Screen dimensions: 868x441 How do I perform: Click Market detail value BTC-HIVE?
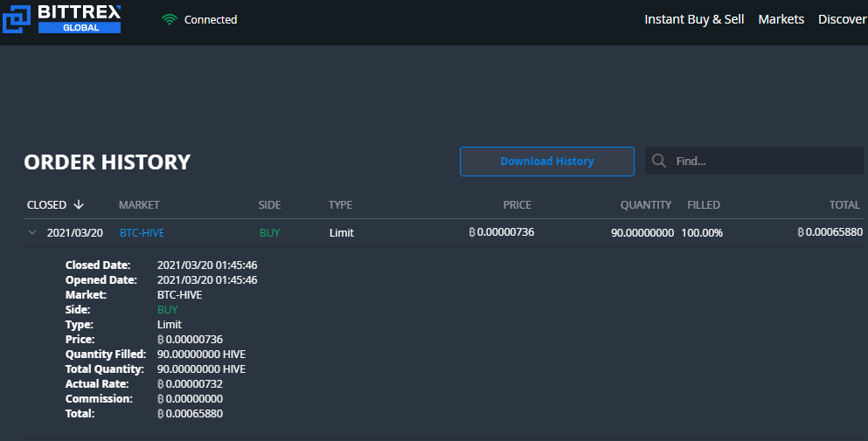[179, 295]
